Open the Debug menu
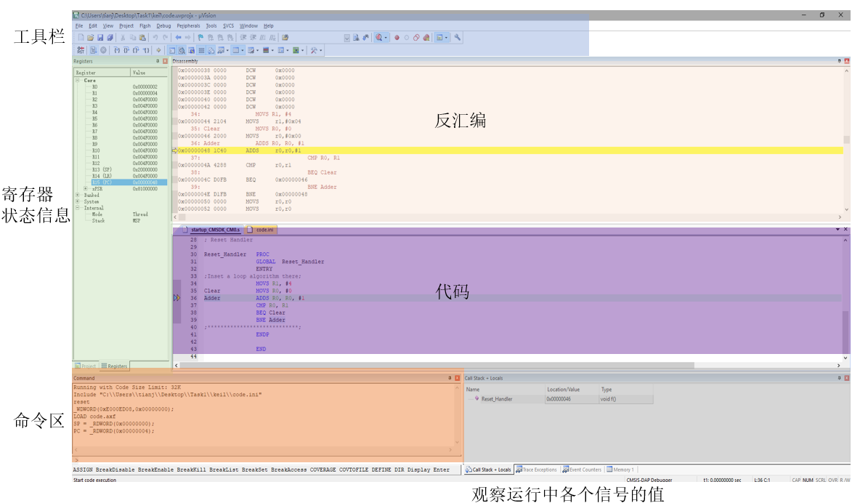 pyautogui.click(x=163, y=25)
